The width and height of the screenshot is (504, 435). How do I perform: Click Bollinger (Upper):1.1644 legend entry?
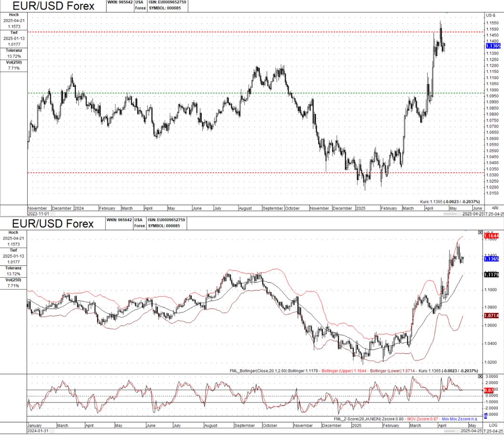click(344, 371)
